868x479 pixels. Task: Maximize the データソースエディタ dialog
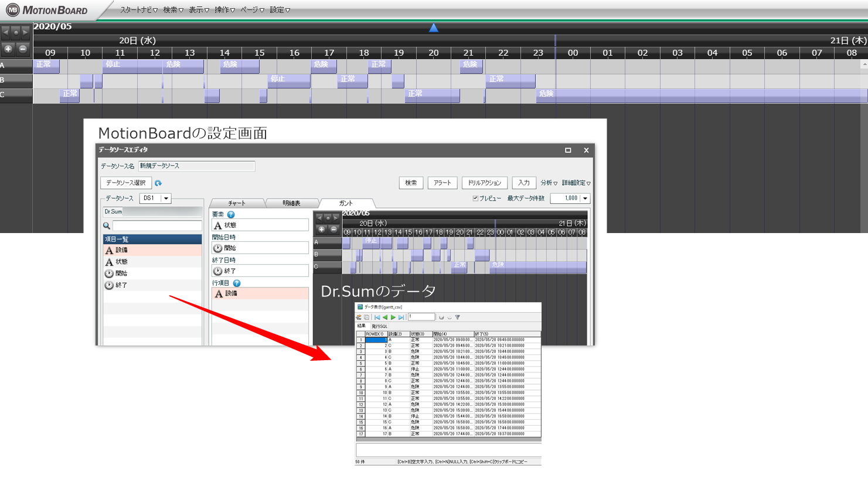[568, 150]
